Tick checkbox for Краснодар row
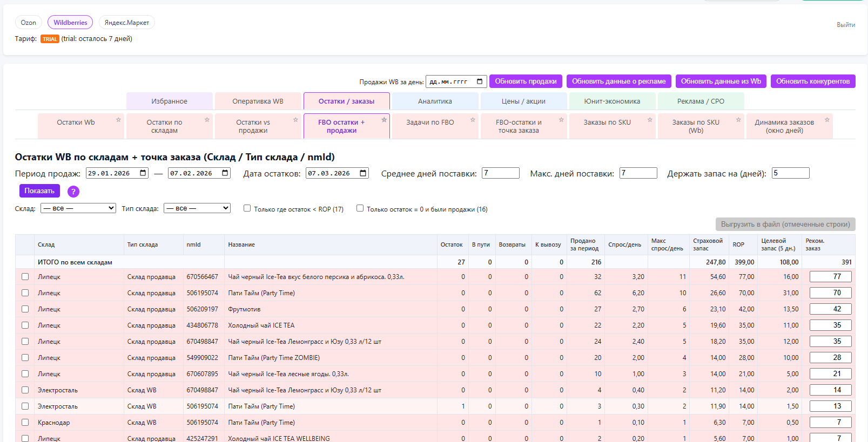868x442 pixels. pos(25,423)
